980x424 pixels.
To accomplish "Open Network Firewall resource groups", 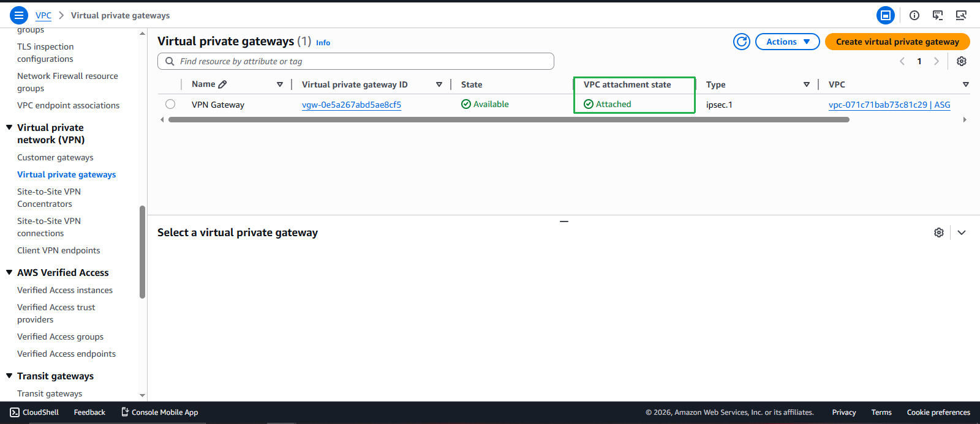I will tap(67, 82).
